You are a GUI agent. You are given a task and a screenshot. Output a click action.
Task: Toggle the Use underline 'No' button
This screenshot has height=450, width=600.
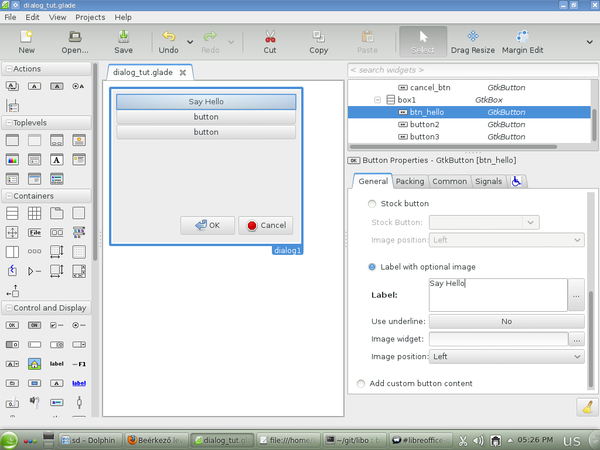tap(507, 321)
